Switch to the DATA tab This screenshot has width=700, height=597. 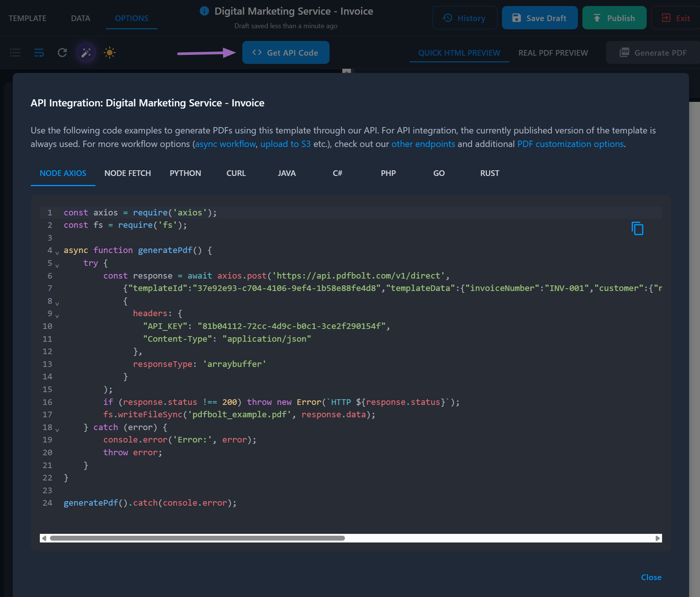(x=80, y=18)
